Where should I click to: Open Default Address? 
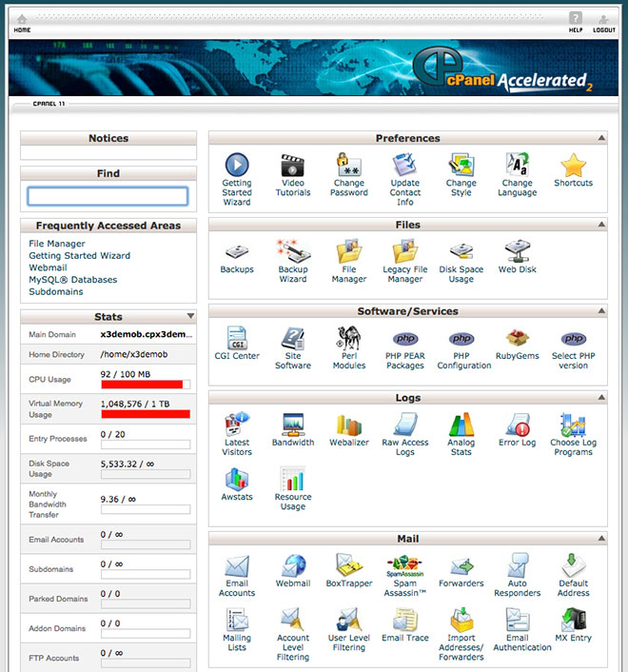click(x=573, y=565)
